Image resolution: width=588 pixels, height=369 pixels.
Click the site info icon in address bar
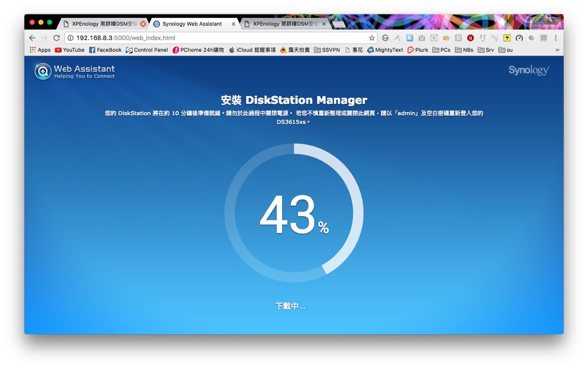[70, 38]
